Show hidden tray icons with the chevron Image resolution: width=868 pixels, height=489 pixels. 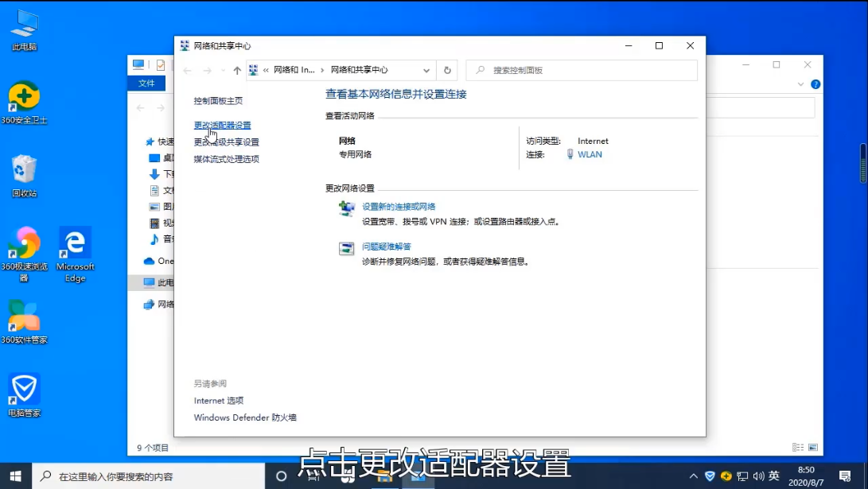(693, 476)
